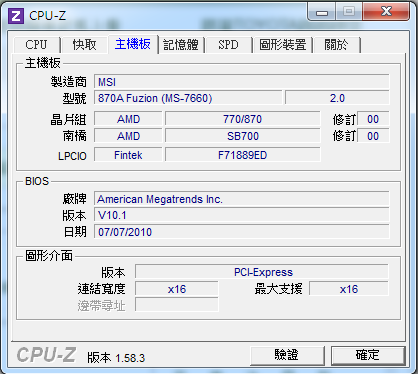The height and width of the screenshot is (374, 418).
Task: Click the 確定 button
Action: point(368,355)
